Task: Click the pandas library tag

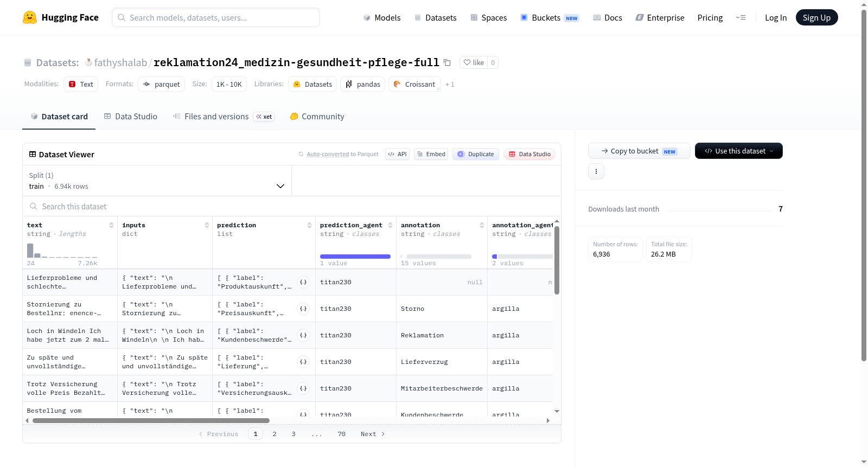Action: [x=362, y=84]
